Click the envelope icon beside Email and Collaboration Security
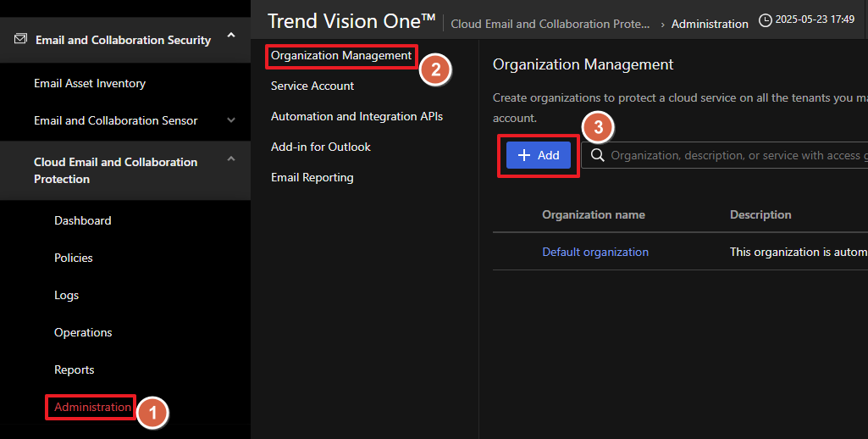 (x=20, y=39)
